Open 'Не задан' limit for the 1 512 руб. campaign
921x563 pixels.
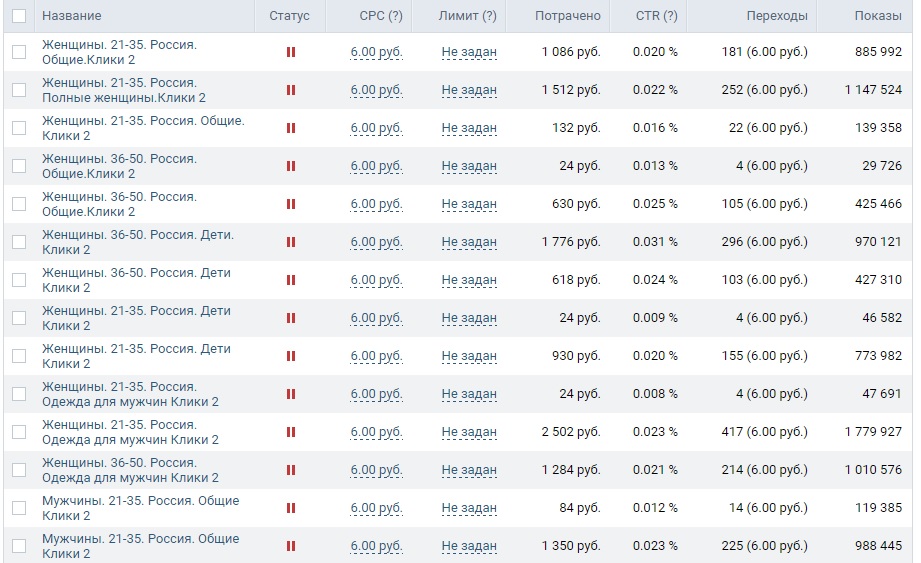pos(469,90)
